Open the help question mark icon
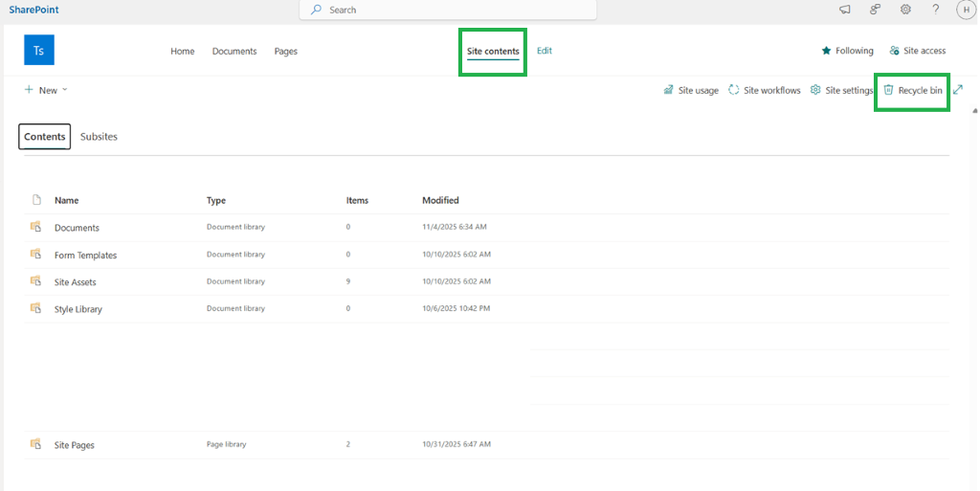 (x=936, y=10)
